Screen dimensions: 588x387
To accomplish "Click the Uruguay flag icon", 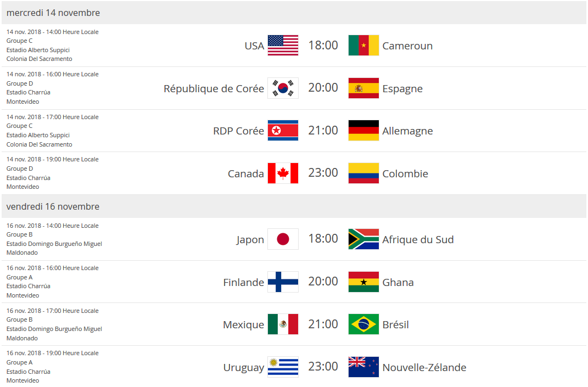I will (283, 367).
